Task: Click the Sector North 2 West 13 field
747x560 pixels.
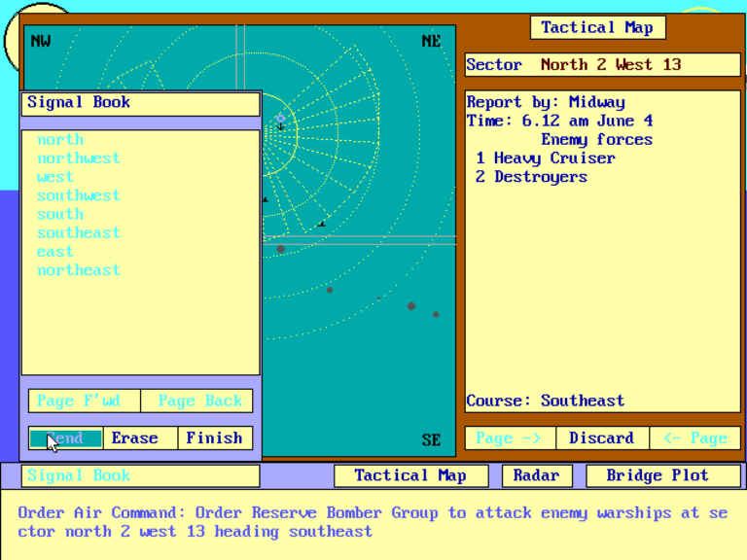Action: tap(602, 65)
